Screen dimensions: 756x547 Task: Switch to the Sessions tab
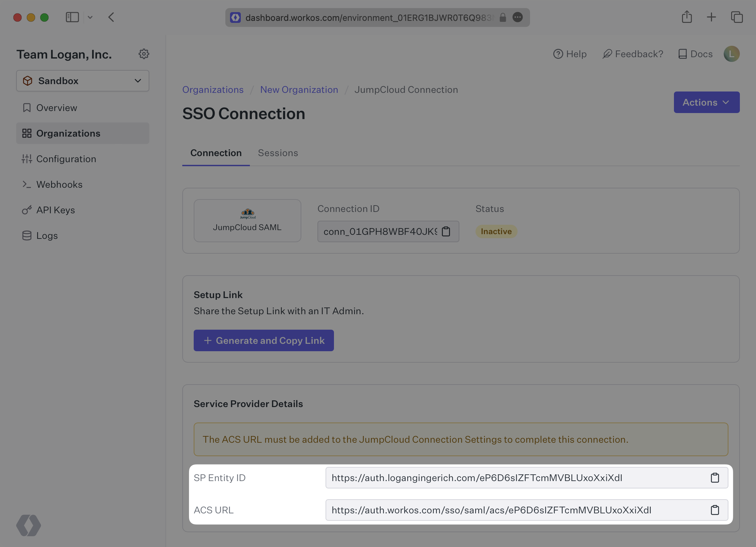tap(278, 153)
